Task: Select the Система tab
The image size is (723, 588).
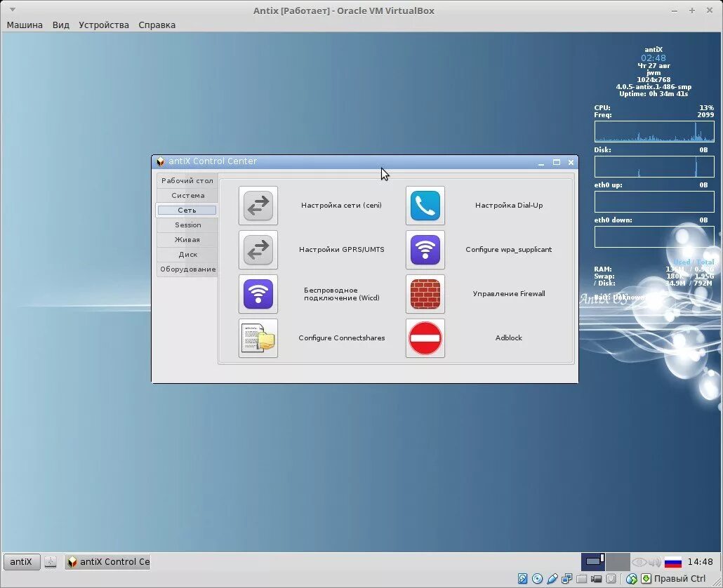Action: [187, 195]
